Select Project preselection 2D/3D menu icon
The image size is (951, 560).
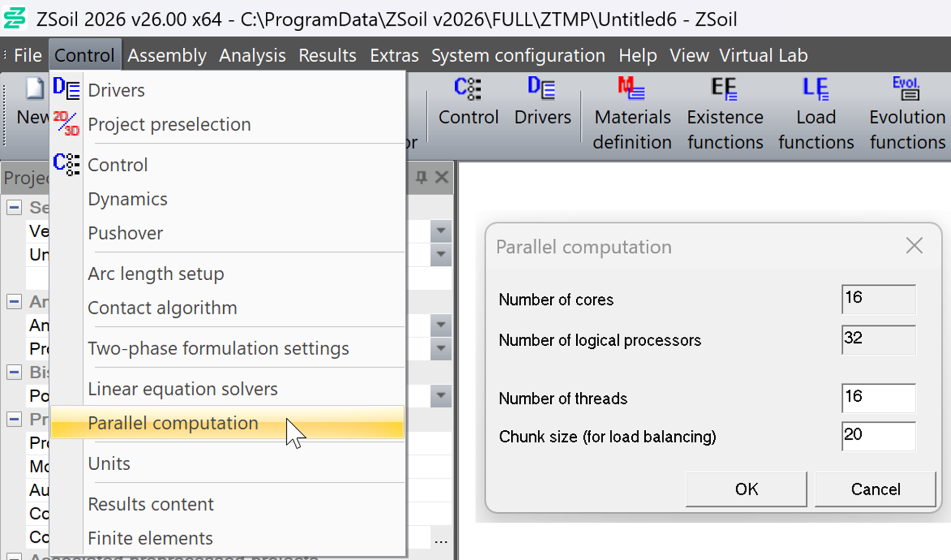coord(66,124)
